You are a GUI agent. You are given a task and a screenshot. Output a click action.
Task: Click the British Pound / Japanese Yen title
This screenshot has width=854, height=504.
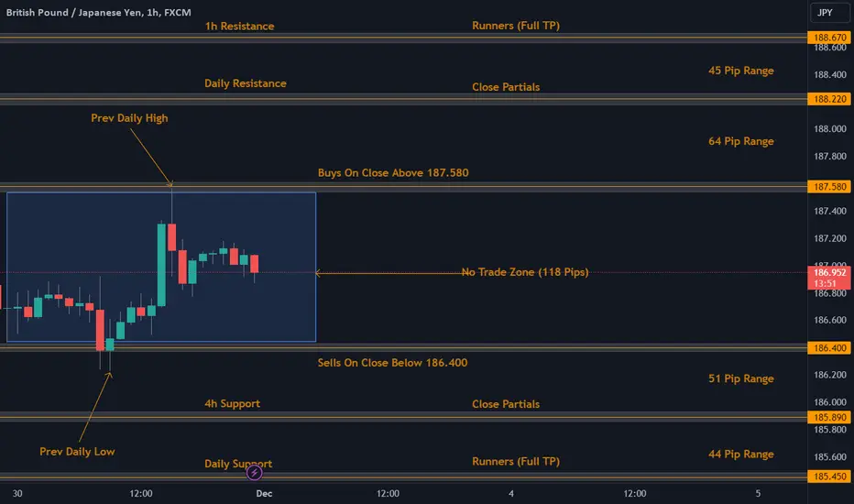pos(99,12)
